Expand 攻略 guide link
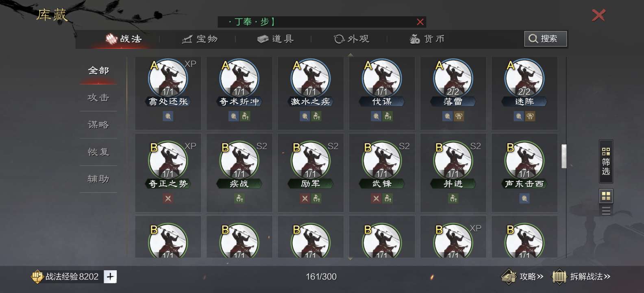 point(523,277)
